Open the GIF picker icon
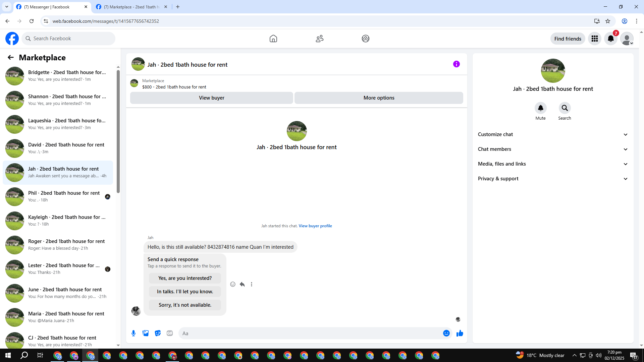Viewport: 644px width, 362px height. pyautogui.click(x=170, y=333)
